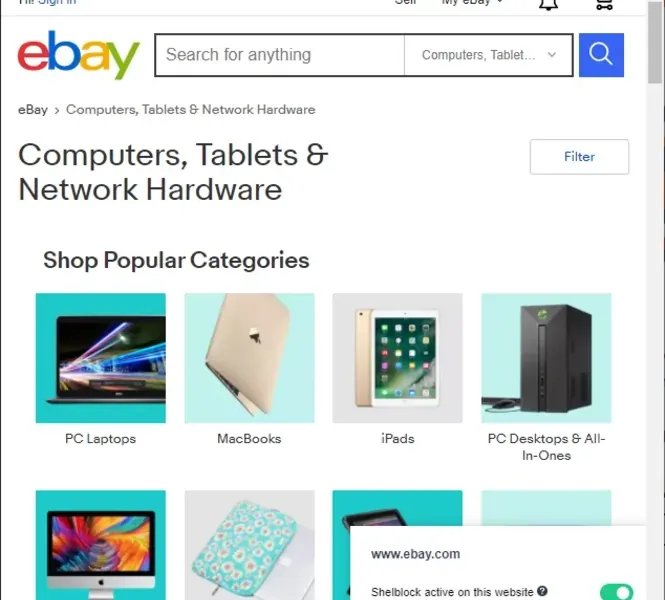The image size is (665, 600).
Task: Open the PC Desktops tower image
Action: [x=546, y=358]
